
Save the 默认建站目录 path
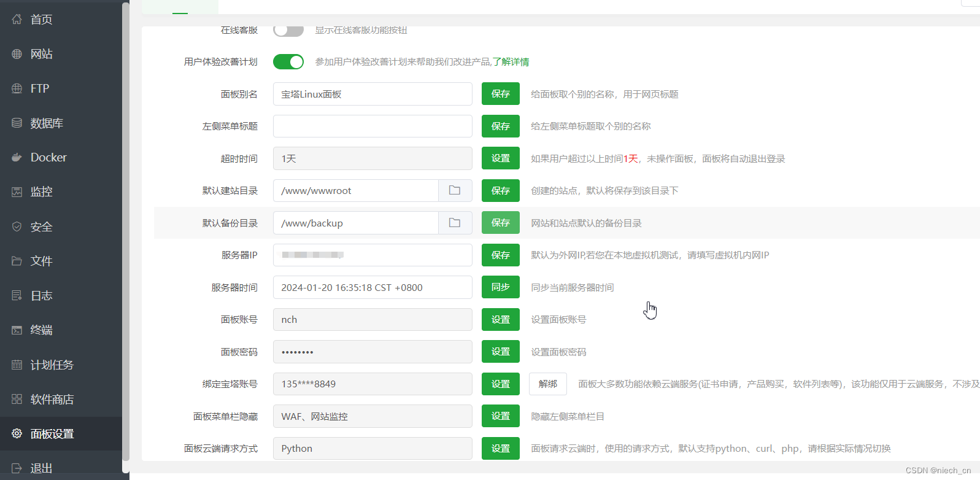point(501,190)
